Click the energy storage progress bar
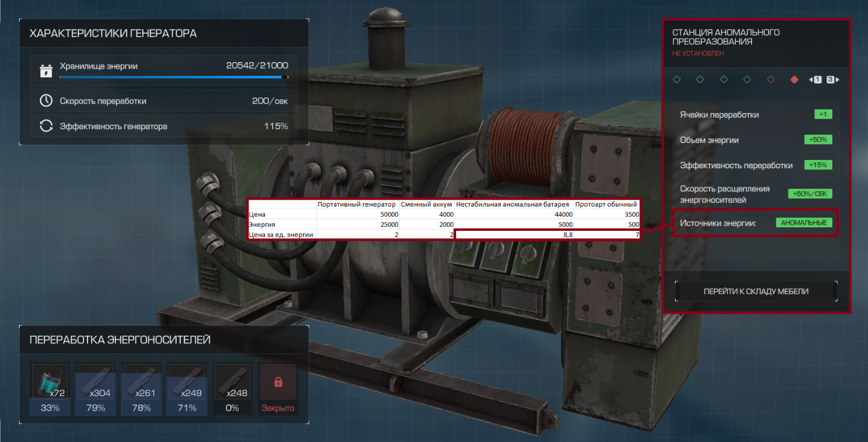 coord(173,77)
